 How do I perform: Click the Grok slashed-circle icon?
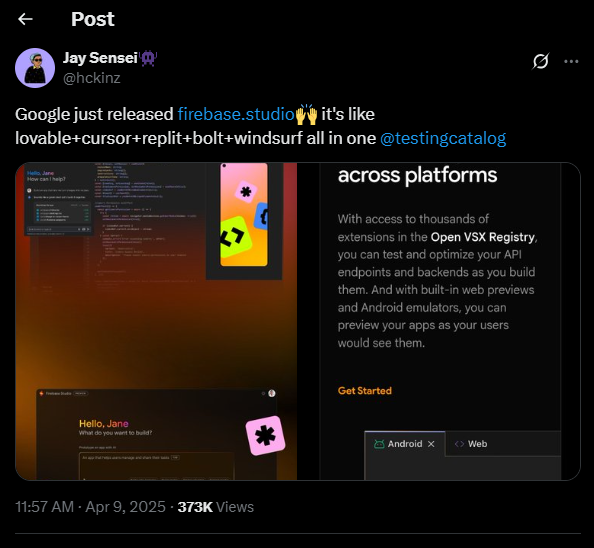coord(540,61)
